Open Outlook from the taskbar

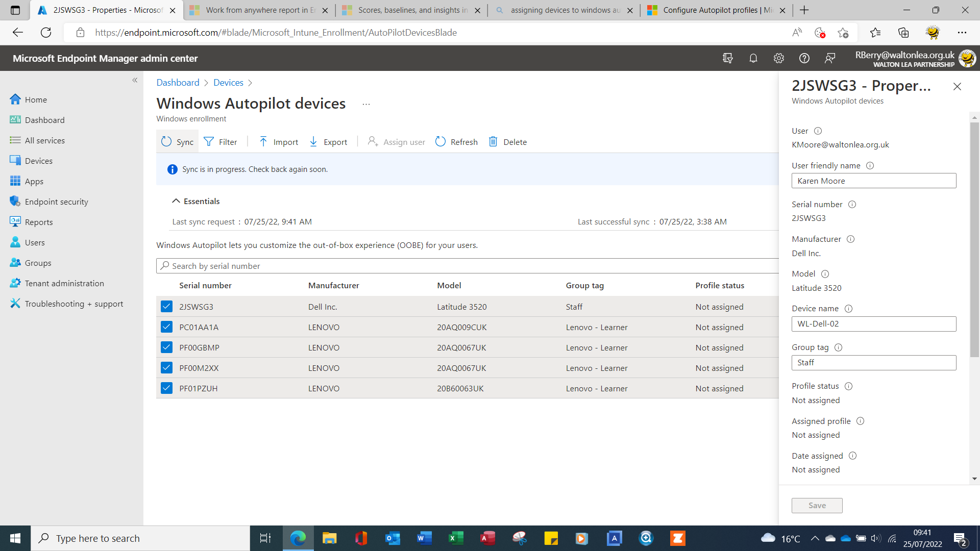393,538
